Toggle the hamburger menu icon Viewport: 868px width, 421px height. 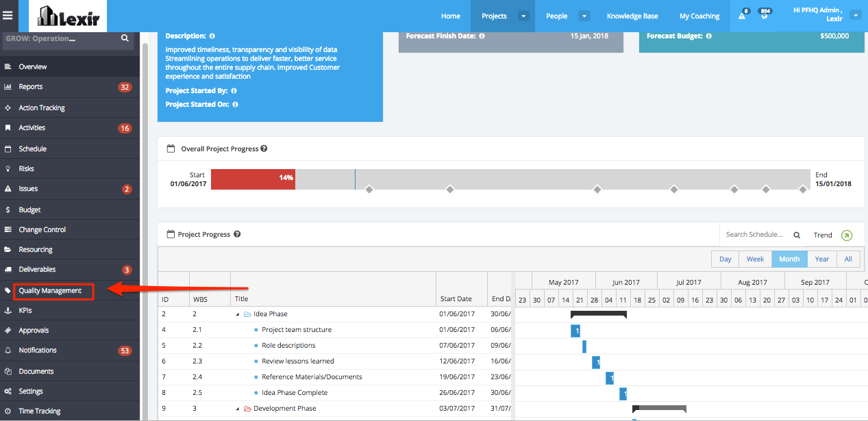click(x=8, y=15)
